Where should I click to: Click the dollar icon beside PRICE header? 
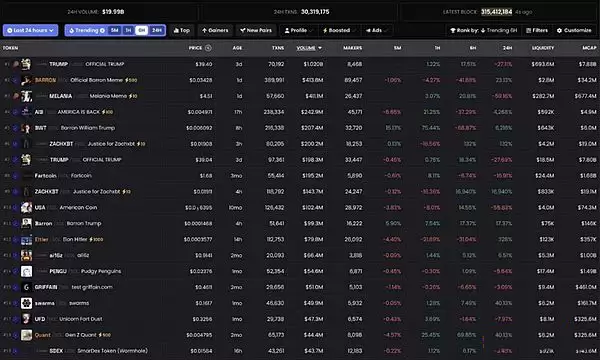click(208, 48)
